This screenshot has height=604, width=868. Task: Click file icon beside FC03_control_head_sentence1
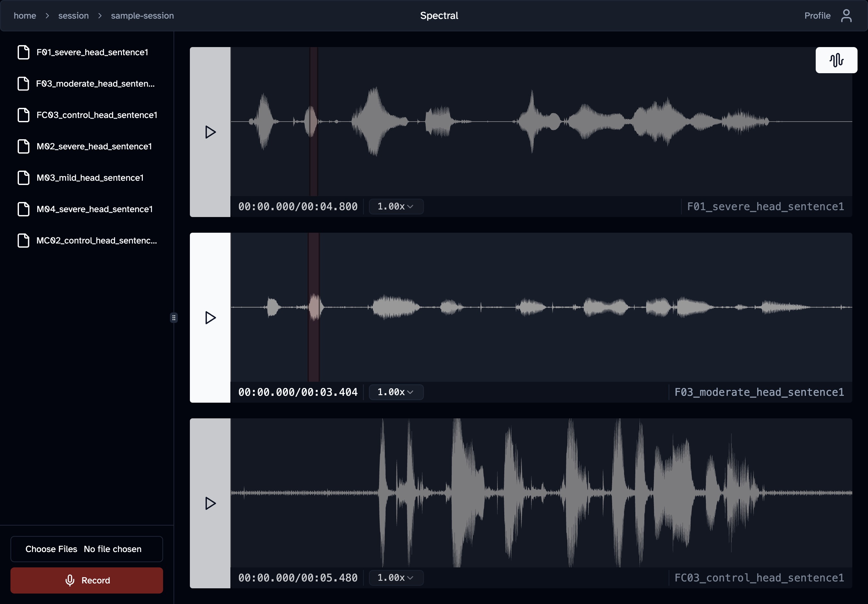tap(24, 115)
